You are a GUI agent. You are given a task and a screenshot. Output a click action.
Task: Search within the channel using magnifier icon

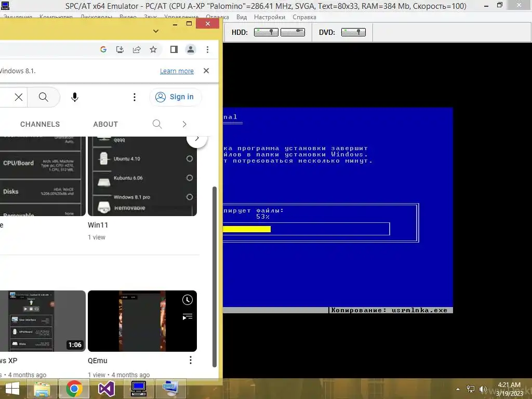(157, 124)
